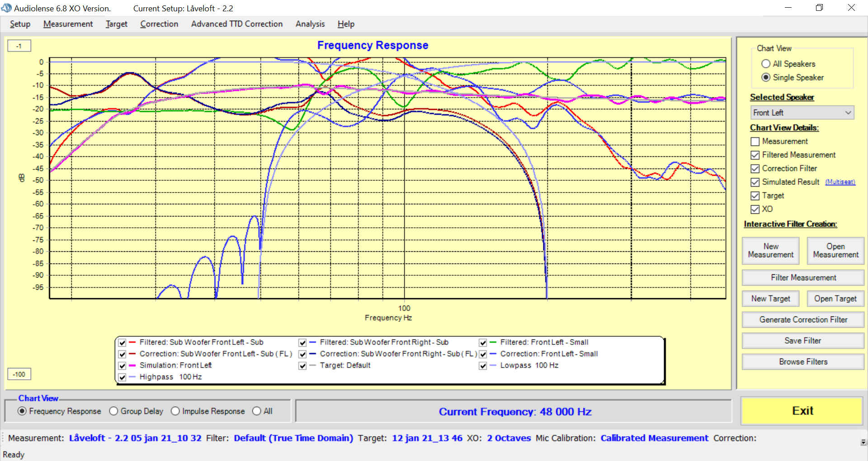Click filter name Default (True Time Domain)
This screenshot has height=461, width=868.
293,438
